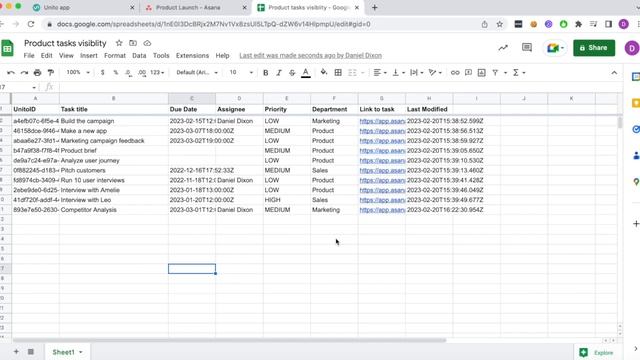Open the text color picker
Screen dimensions: 640x360
(306, 73)
